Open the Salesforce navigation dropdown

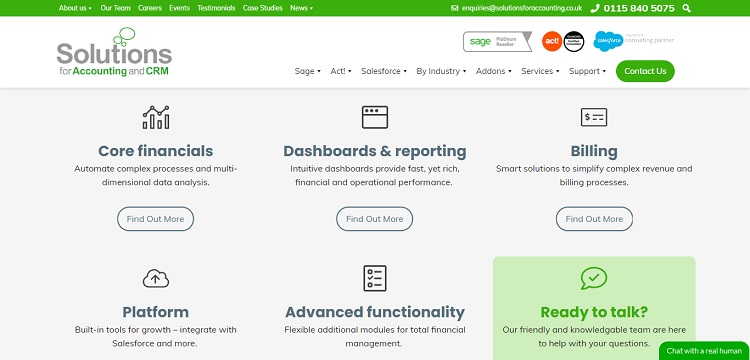coord(384,71)
